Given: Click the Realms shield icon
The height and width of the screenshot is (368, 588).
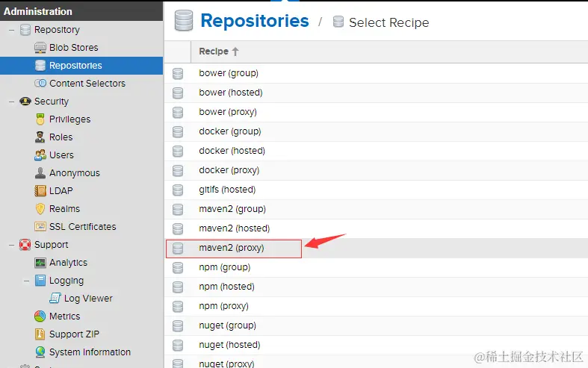Looking at the screenshot, I should (40, 209).
